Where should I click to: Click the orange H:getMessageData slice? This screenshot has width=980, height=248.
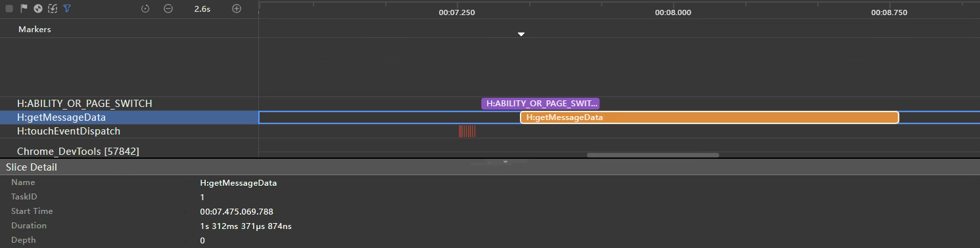click(x=709, y=117)
